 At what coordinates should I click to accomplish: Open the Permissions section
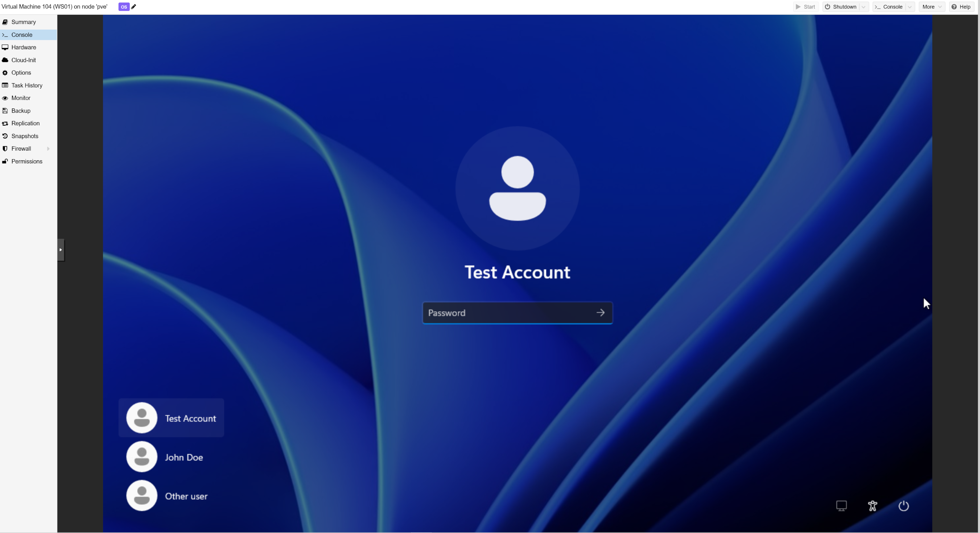29,161
